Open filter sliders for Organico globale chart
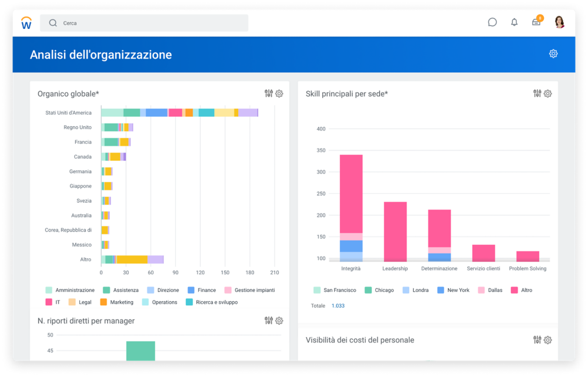 coord(269,93)
